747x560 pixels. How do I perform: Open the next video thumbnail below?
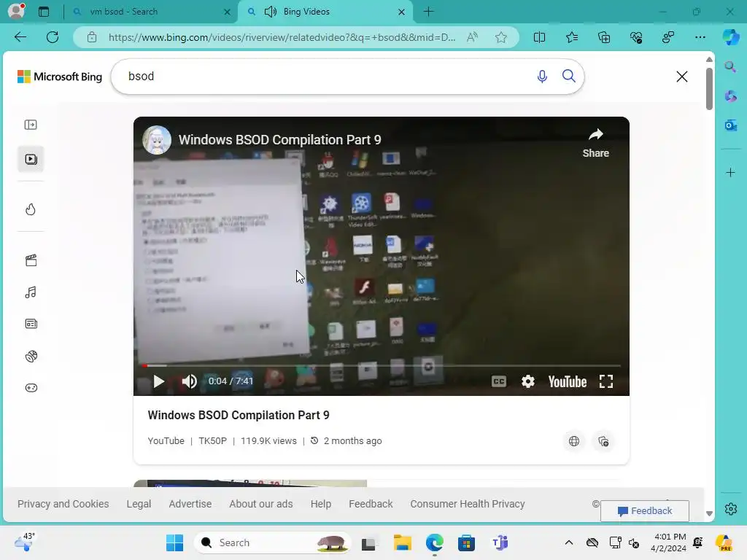click(x=250, y=483)
